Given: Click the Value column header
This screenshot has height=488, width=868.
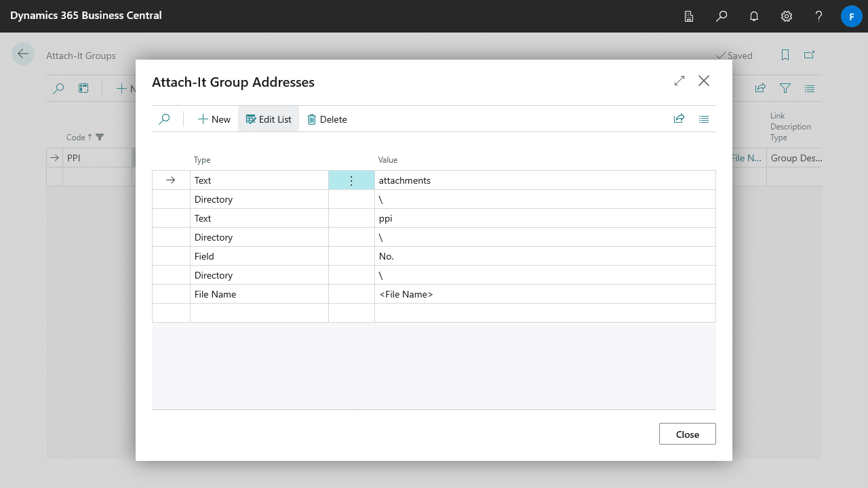Looking at the screenshot, I should click(388, 160).
